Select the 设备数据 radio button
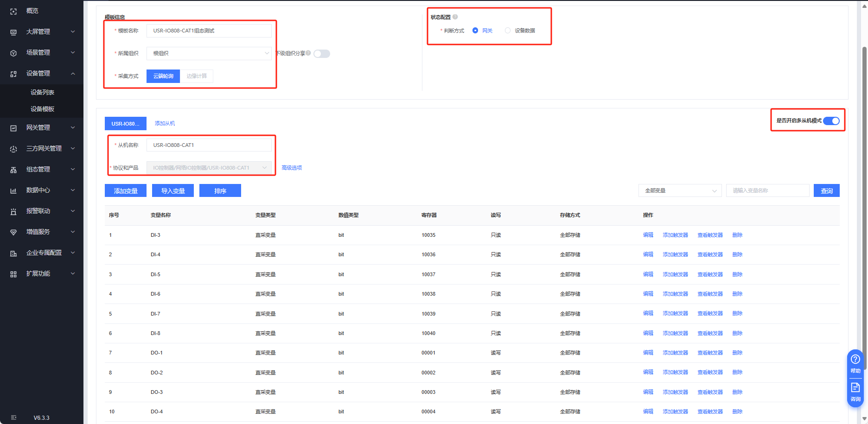868x424 pixels. click(x=508, y=31)
